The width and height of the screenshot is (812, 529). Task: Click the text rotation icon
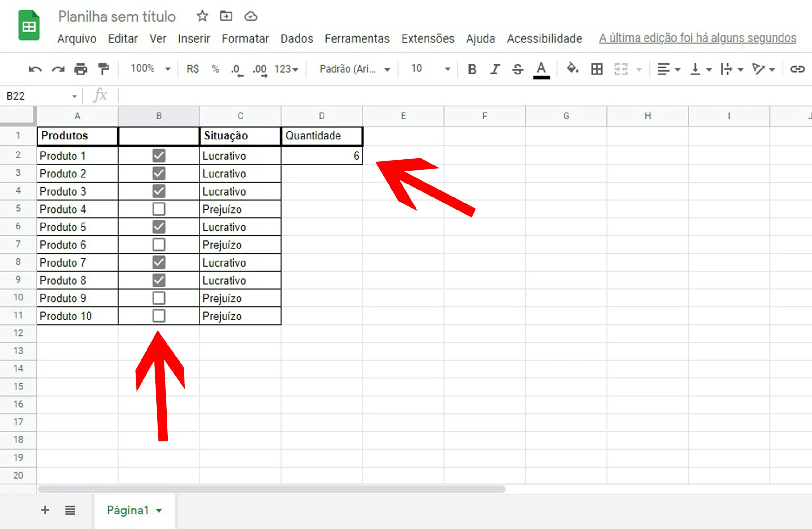(758, 69)
